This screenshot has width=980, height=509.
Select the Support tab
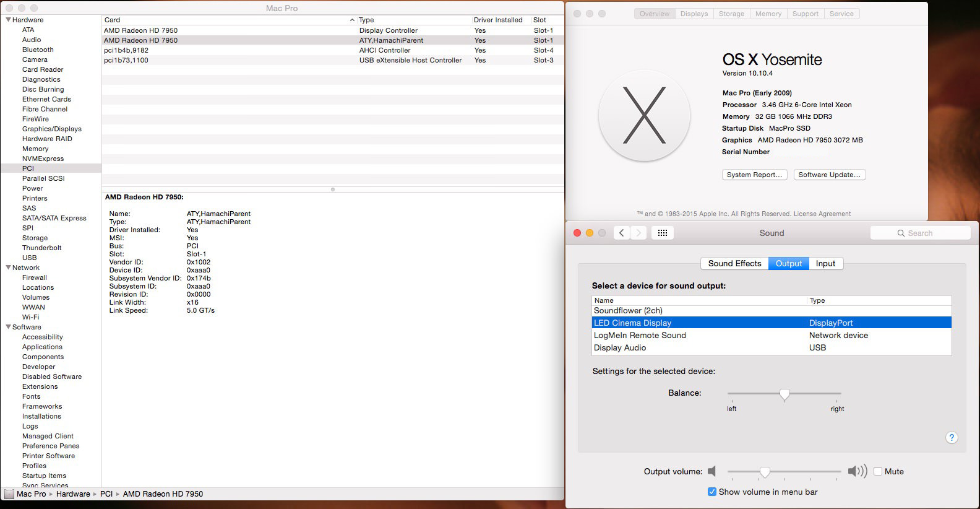(x=806, y=14)
